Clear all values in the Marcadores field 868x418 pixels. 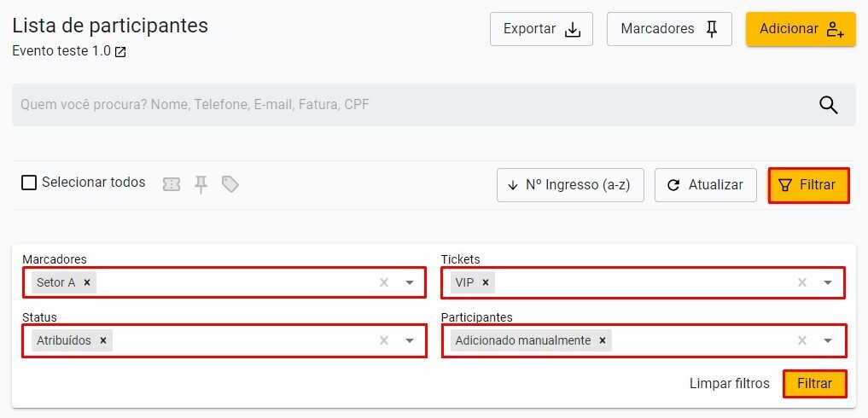[x=384, y=282]
